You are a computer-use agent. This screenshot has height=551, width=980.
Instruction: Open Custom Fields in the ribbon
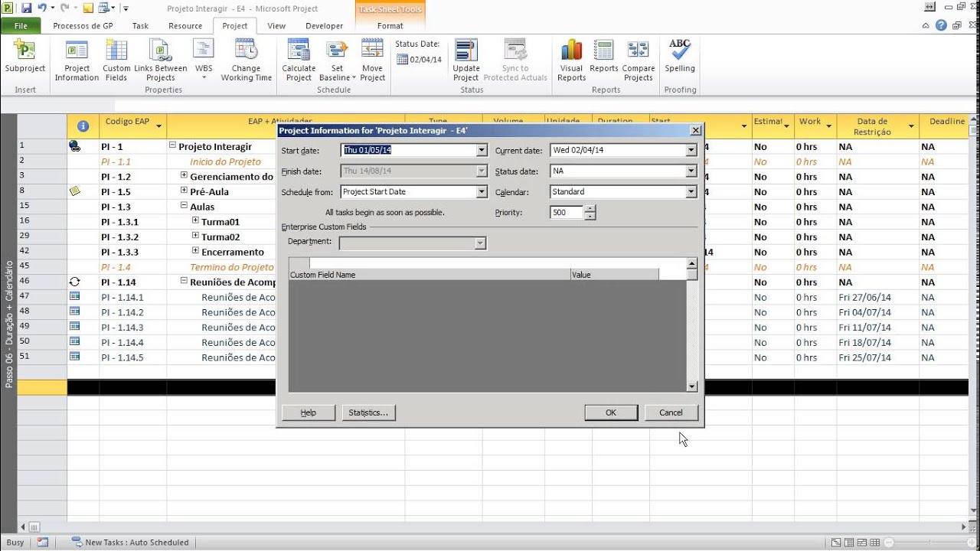(x=117, y=60)
